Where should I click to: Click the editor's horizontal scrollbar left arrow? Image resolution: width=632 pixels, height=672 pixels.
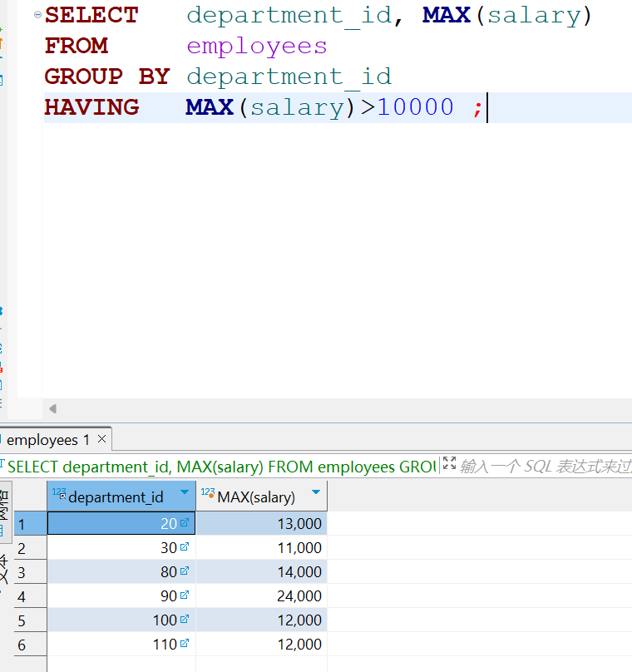53,408
